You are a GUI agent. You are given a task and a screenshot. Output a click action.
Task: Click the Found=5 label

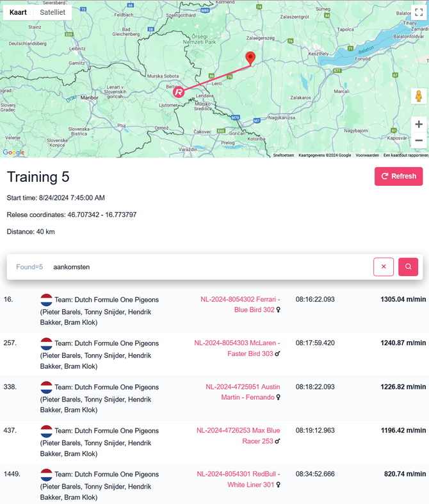pyautogui.click(x=29, y=267)
